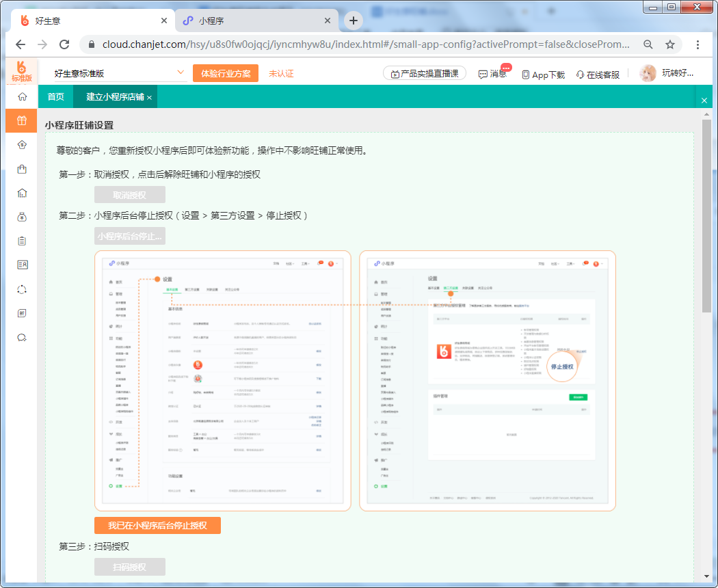Open Chrome three-dot menu
This screenshot has width=718, height=588.
coord(697,44)
